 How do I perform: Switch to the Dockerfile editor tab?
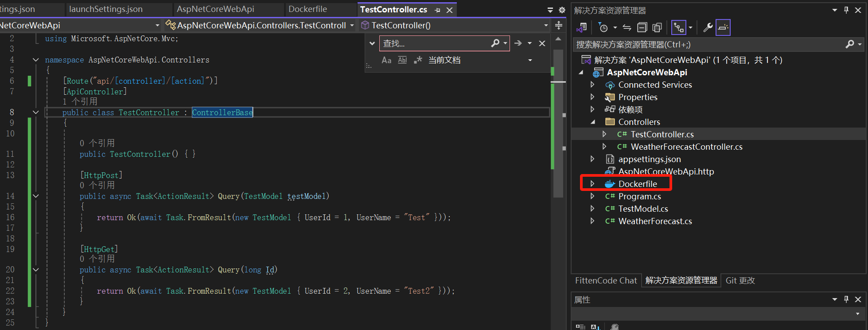(x=307, y=9)
